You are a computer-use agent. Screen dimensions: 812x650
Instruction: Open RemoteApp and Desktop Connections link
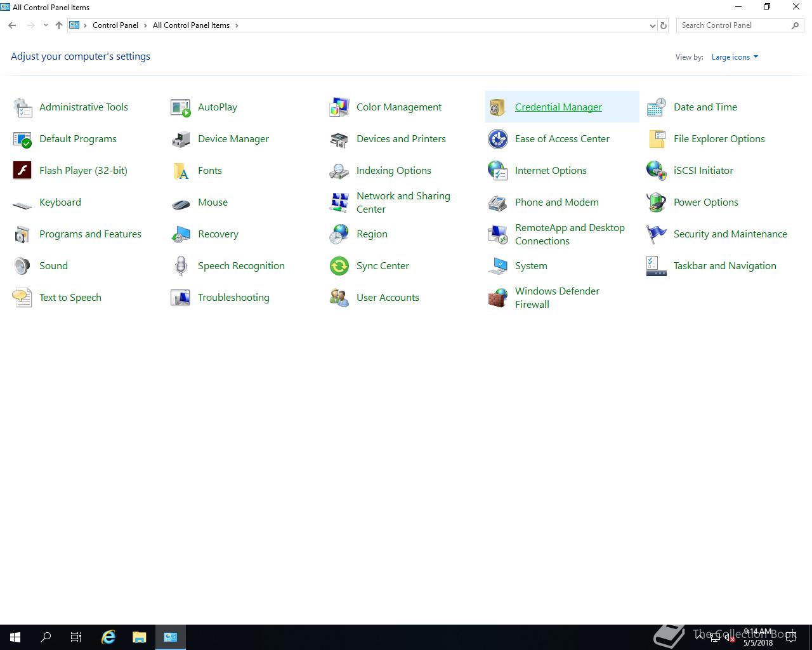570,234
